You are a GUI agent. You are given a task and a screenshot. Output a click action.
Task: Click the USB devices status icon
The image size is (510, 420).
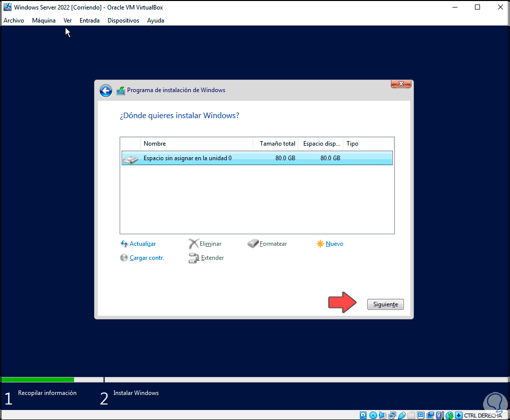402,415
